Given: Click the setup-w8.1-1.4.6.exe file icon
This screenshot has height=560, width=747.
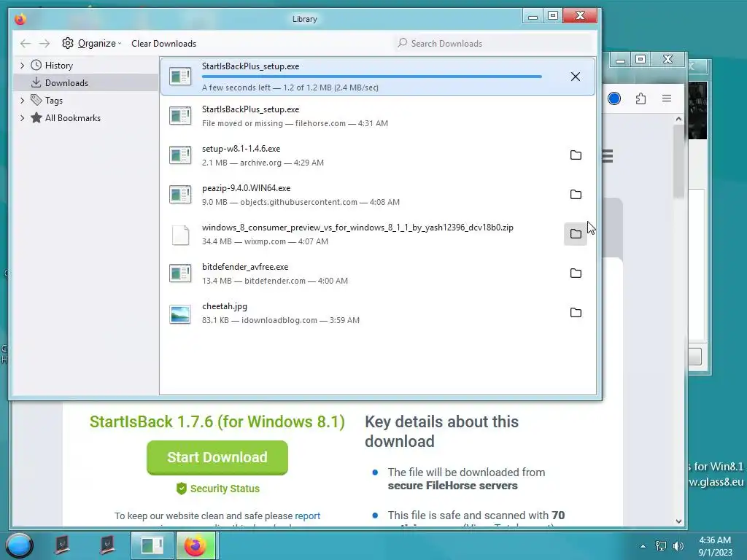Looking at the screenshot, I should point(180,155).
